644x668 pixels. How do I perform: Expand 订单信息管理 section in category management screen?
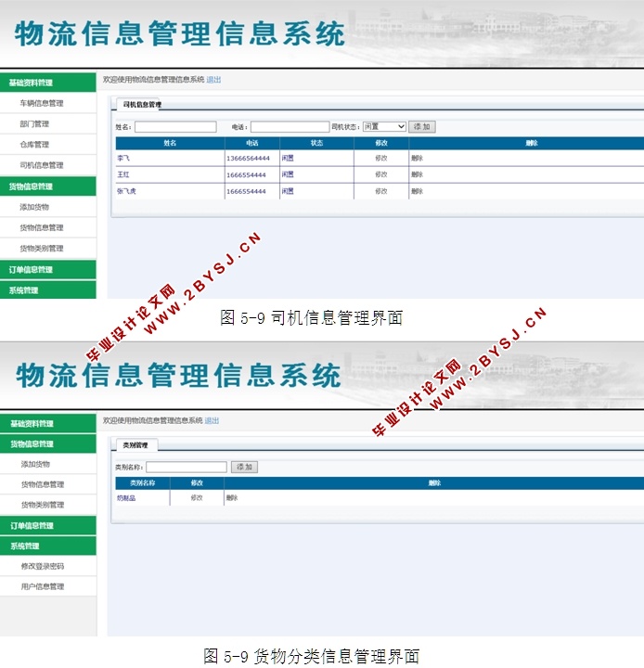(47, 525)
